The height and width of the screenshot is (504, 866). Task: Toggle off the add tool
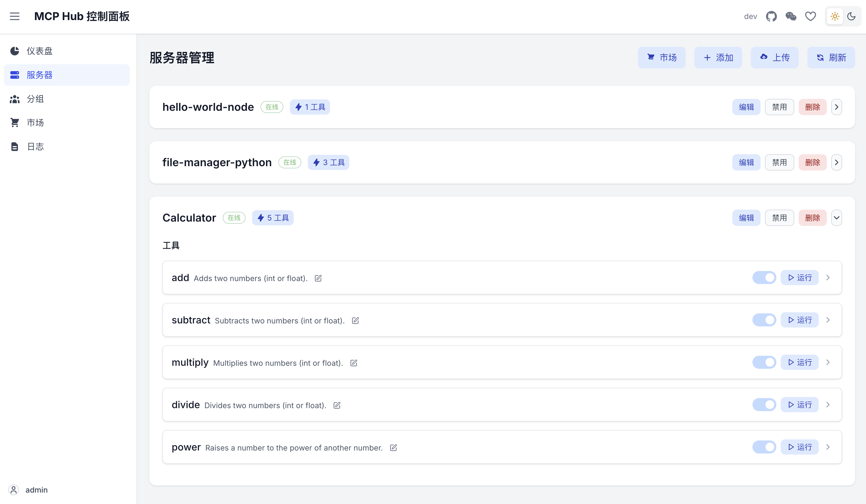click(764, 278)
